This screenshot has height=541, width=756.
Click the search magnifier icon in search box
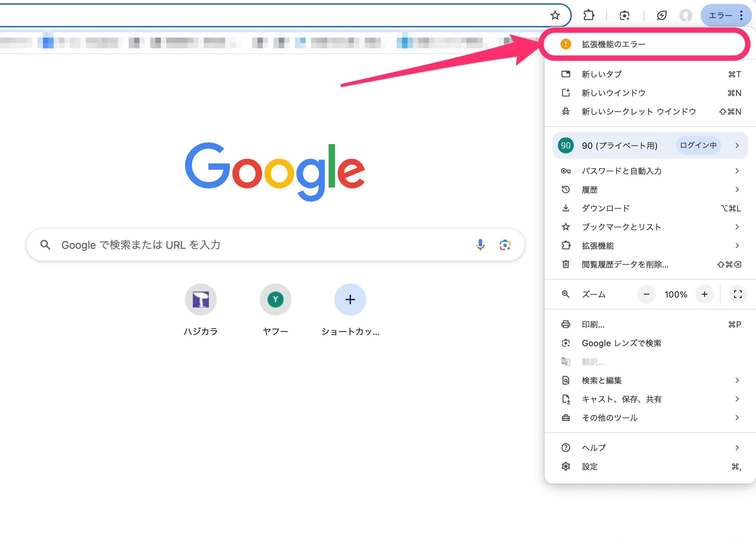coord(45,245)
